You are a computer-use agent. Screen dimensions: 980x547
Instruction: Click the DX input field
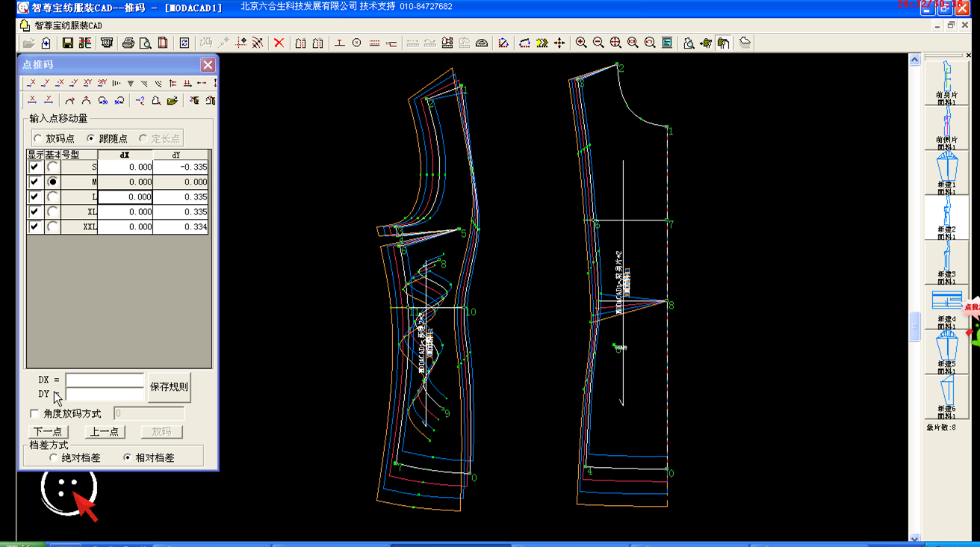[105, 380]
